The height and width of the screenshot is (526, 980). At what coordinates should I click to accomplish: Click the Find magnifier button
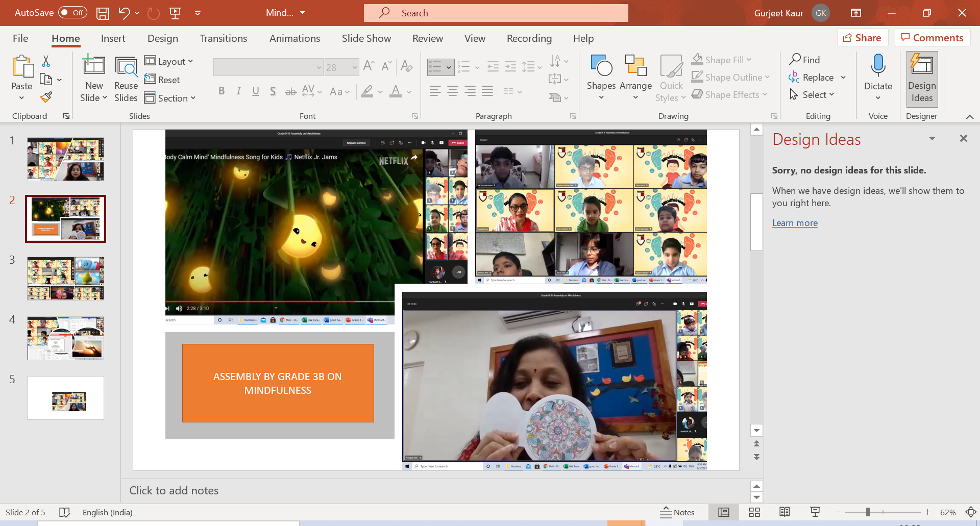click(x=804, y=60)
